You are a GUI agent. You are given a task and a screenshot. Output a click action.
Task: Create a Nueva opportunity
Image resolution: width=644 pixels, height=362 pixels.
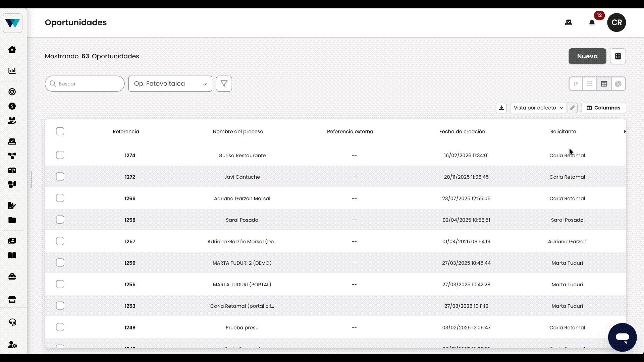[x=587, y=56]
